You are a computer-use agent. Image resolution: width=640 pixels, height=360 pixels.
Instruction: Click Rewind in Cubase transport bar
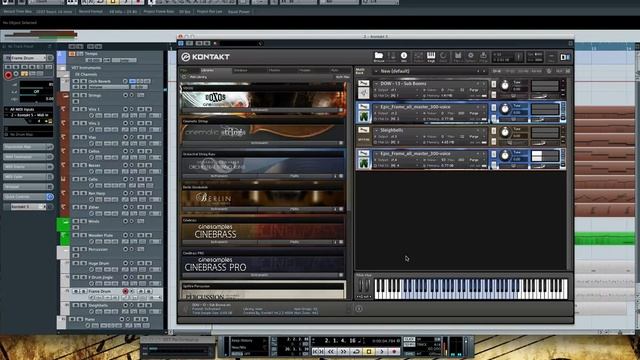(331, 351)
